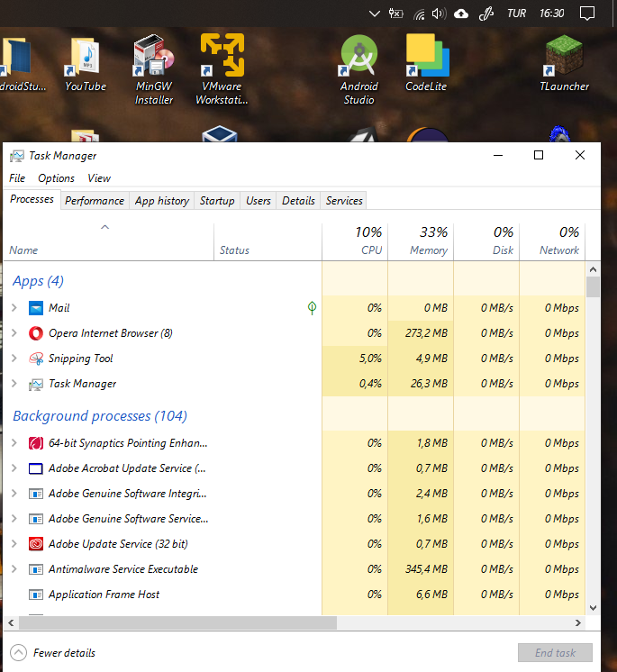
Task: Click the End task button
Action: point(555,653)
